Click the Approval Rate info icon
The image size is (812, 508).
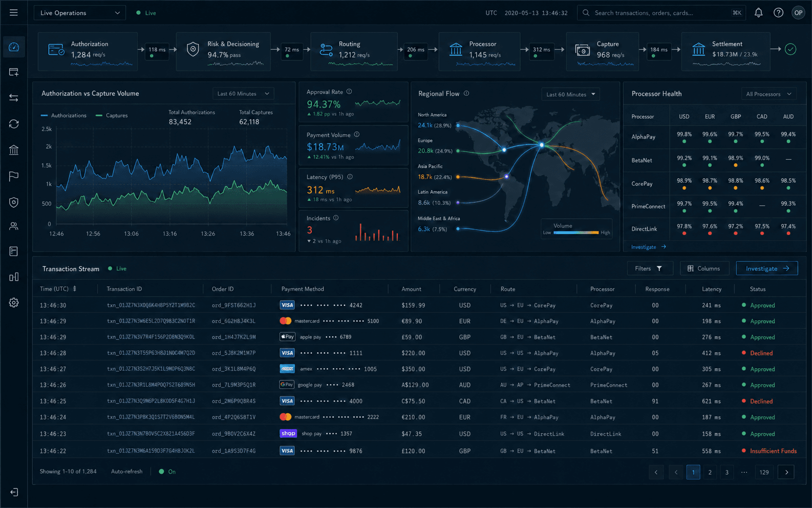tap(349, 92)
